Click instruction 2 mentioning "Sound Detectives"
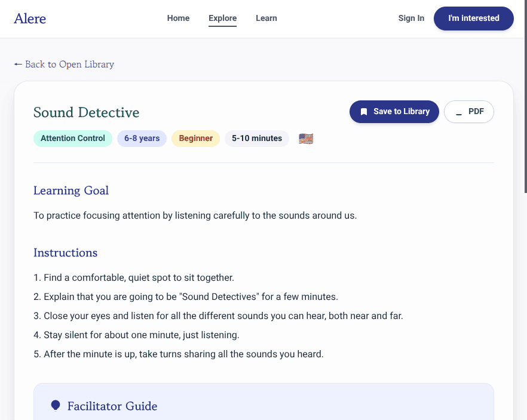 (186, 297)
